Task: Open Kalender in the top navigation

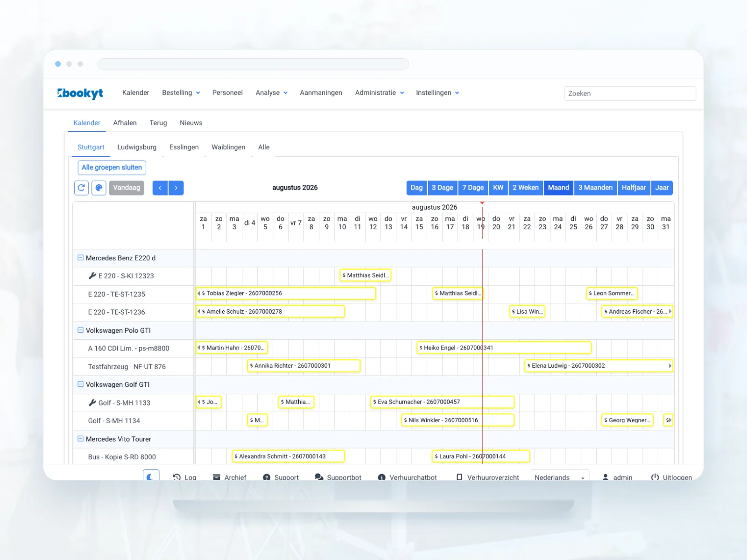Action: click(x=136, y=93)
